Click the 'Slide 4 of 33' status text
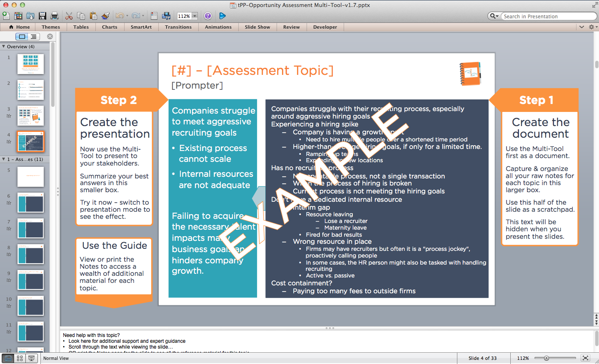 482,358
